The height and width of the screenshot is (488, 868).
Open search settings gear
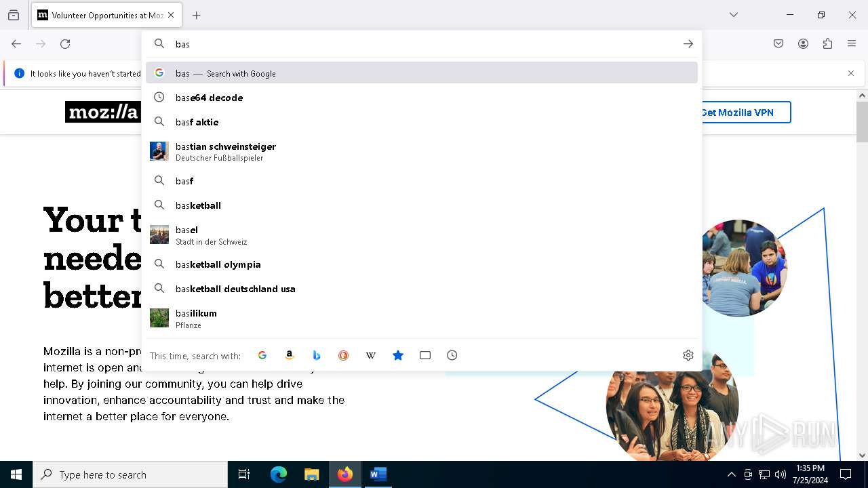pos(688,355)
